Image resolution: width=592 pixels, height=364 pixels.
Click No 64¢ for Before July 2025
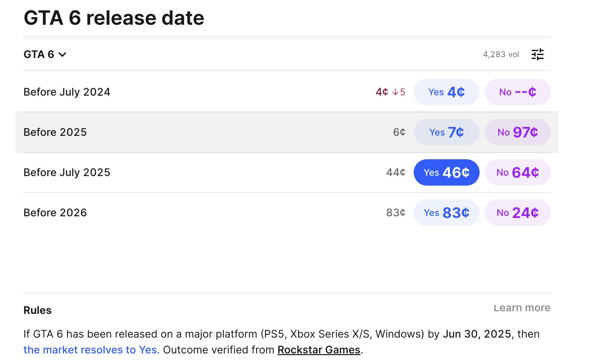point(518,172)
